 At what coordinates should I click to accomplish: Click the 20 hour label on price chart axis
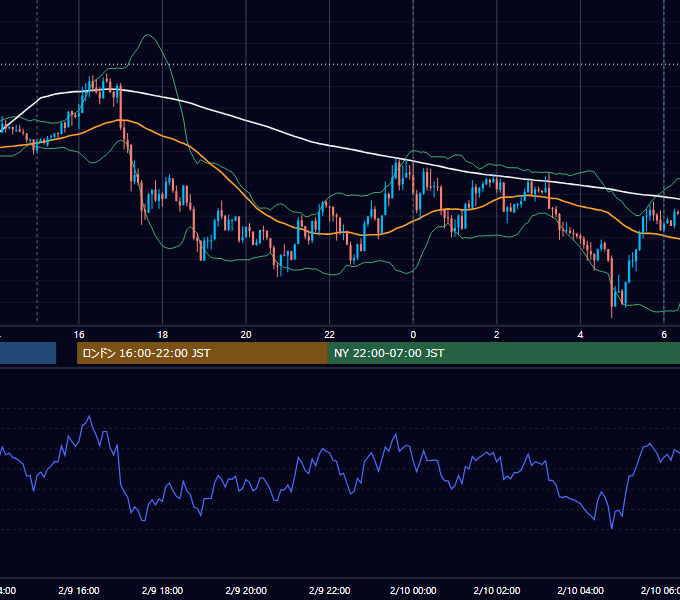coord(246,335)
